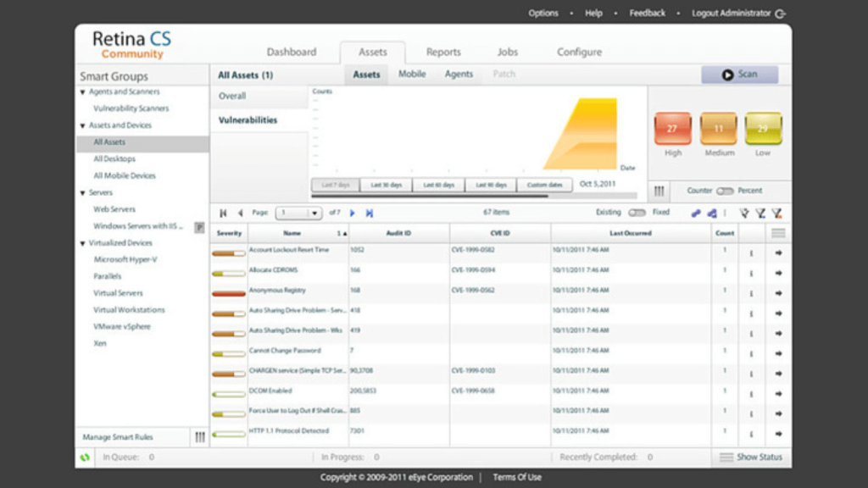Click the chart horizontal scrollbar
The height and width of the screenshot is (488, 868).
430,196
